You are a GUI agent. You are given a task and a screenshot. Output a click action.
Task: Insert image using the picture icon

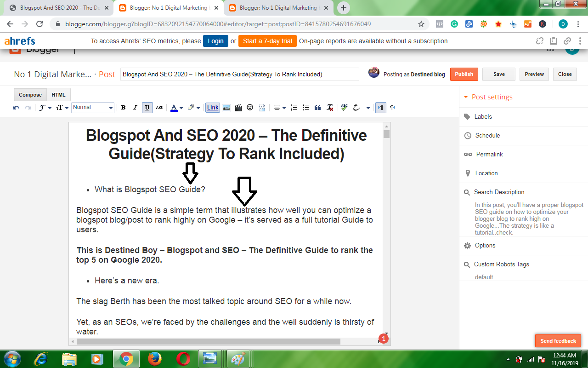[226, 108]
